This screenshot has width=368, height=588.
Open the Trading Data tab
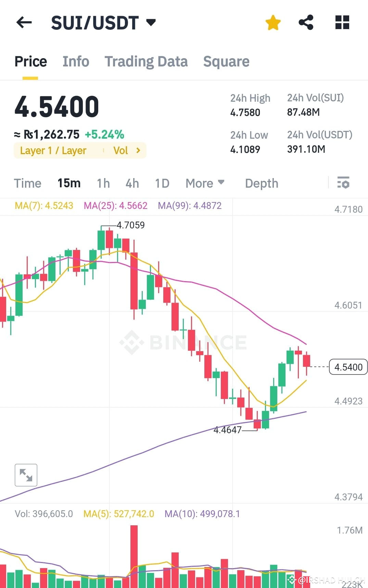(146, 62)
